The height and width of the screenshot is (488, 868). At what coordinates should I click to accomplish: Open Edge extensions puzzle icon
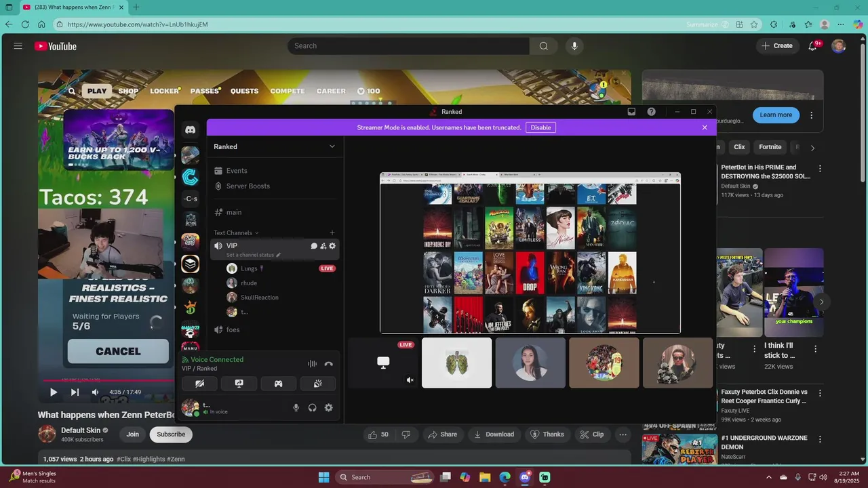point(774,24)
